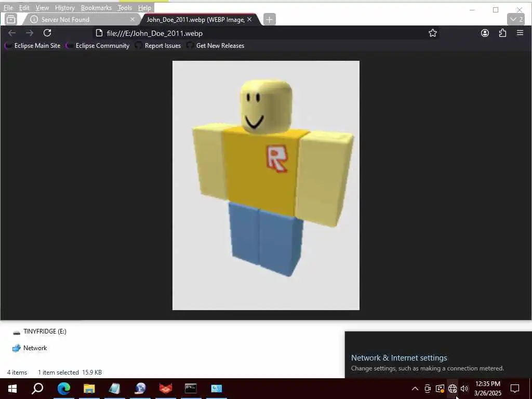Open a new tab with plus button
532x399 pixels.
tap(270, 20)
